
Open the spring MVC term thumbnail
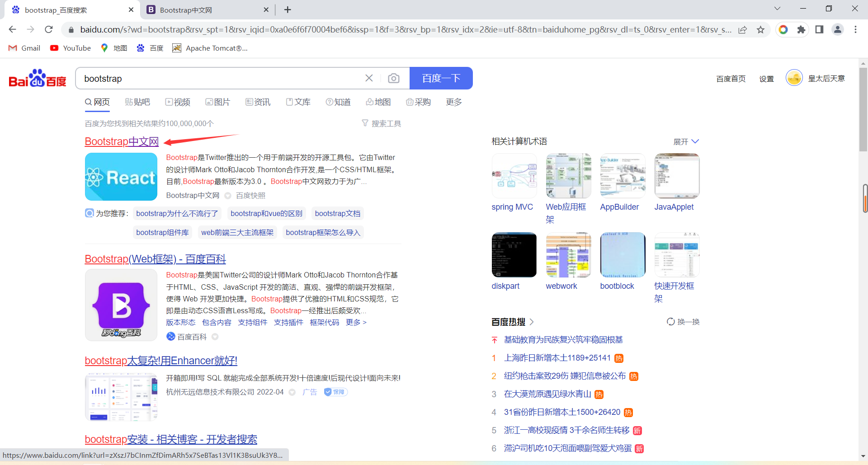pos(514,175)
